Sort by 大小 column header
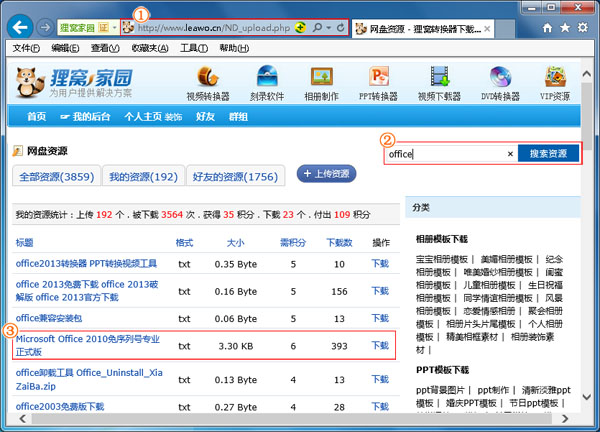 click(x=235, y=243)
